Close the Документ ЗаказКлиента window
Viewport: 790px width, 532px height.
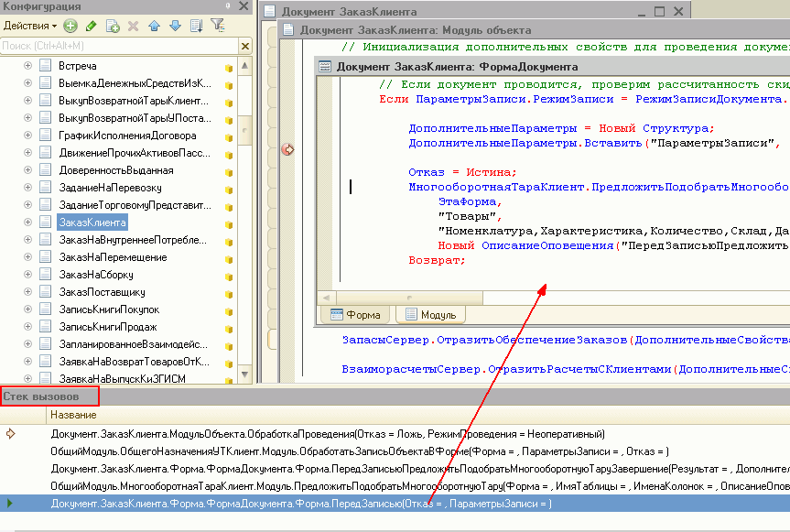pyautogui.click(x=678, y=11)
